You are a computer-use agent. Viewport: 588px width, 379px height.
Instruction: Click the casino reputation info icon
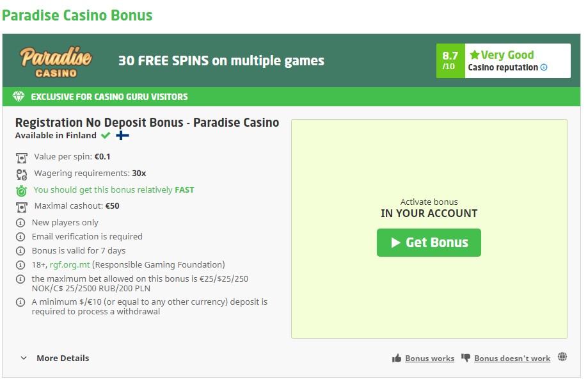pyautogui.click(x=544, y=67)
